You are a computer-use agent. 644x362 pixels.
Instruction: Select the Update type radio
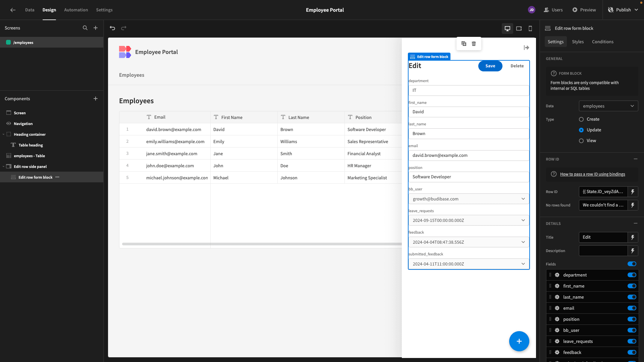(x=581, y=130)
